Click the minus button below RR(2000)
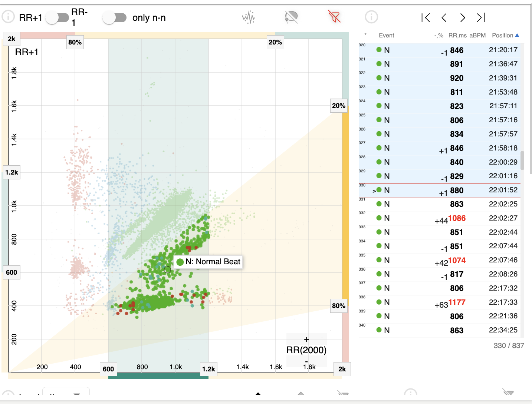 tap(306, 361)
